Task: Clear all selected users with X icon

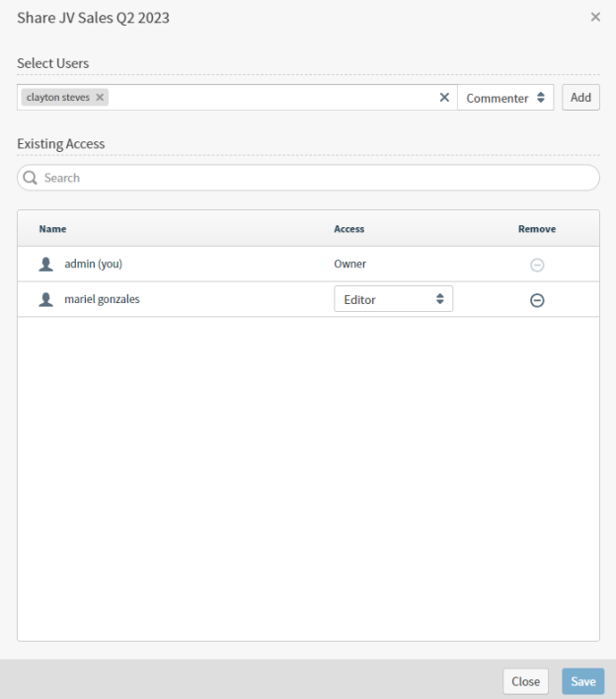Action: [444, 98]
